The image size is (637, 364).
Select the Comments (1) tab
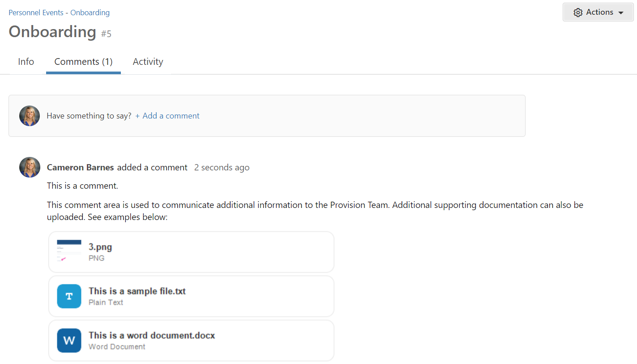(x=83, y=62)
